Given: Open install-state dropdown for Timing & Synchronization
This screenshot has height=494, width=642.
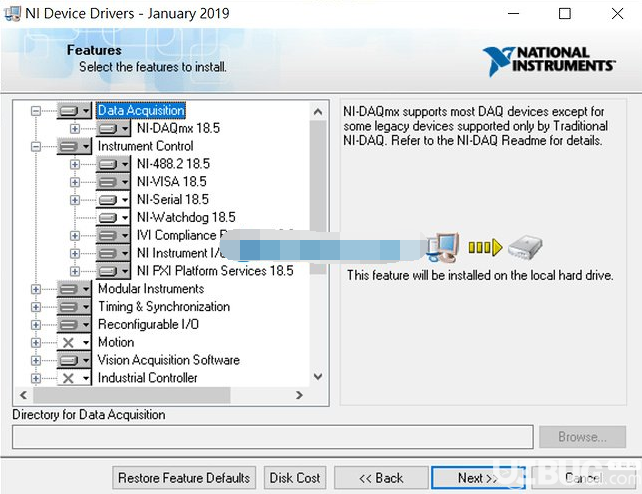Looking at the screenshot, I should (x=74, y=307).
